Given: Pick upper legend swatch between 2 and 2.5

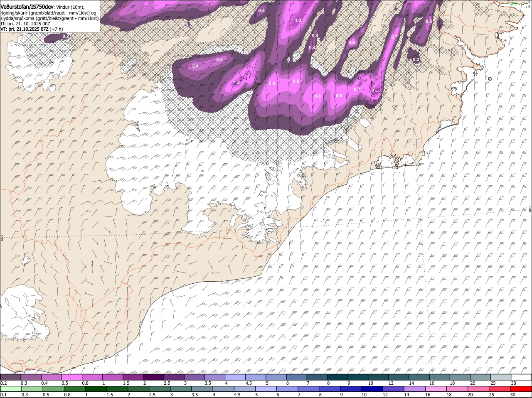Looking at the screenshot, I should (x=154, y=377).
